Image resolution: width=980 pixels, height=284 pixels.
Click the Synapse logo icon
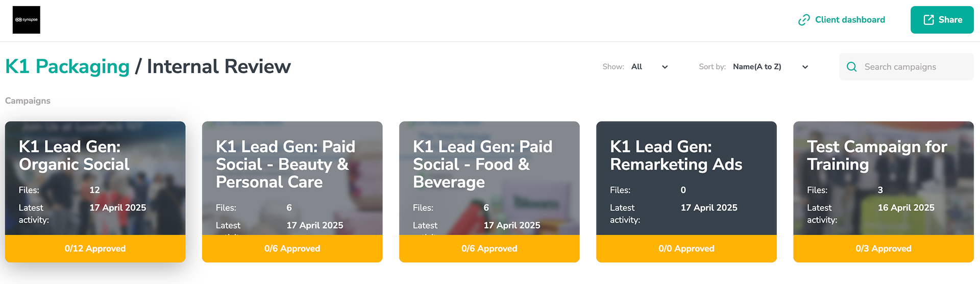[x=27, y=20]
